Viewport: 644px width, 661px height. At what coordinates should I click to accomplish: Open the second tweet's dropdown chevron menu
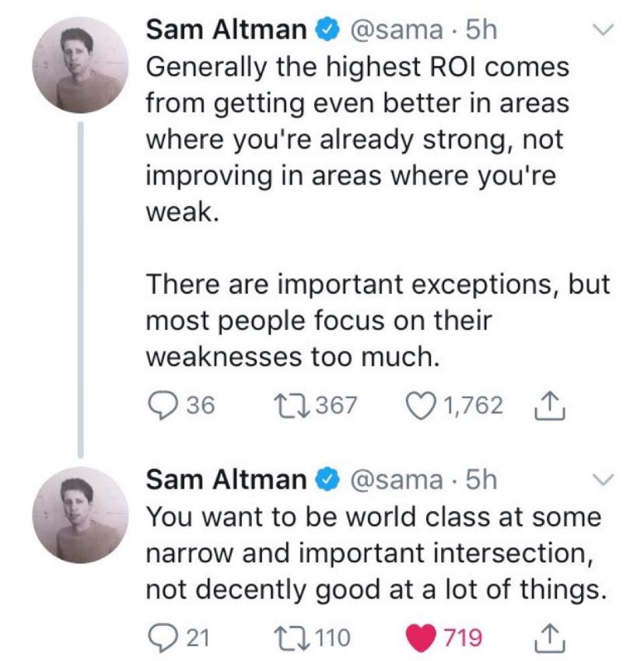tap(603, 480)
